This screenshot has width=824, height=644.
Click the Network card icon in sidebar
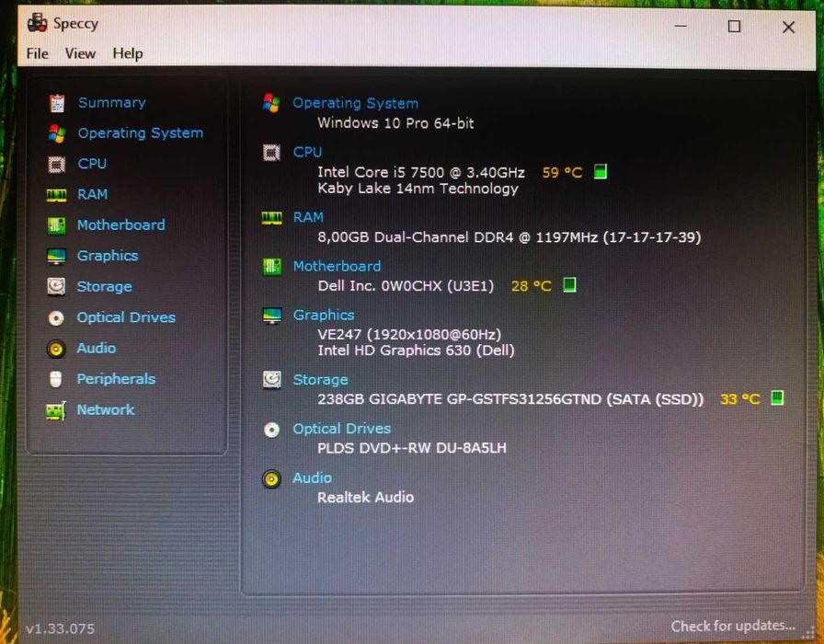point(56,410)
